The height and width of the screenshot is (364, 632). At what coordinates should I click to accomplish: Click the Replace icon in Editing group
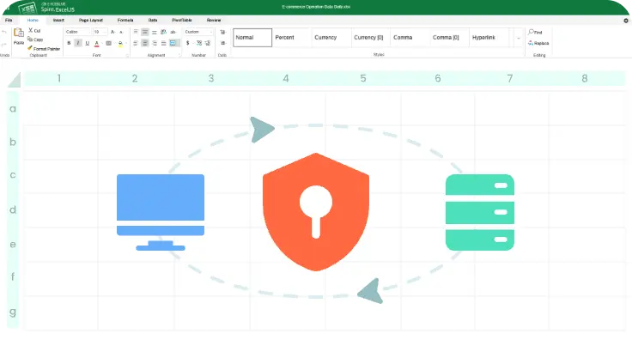tap(531, 43)
